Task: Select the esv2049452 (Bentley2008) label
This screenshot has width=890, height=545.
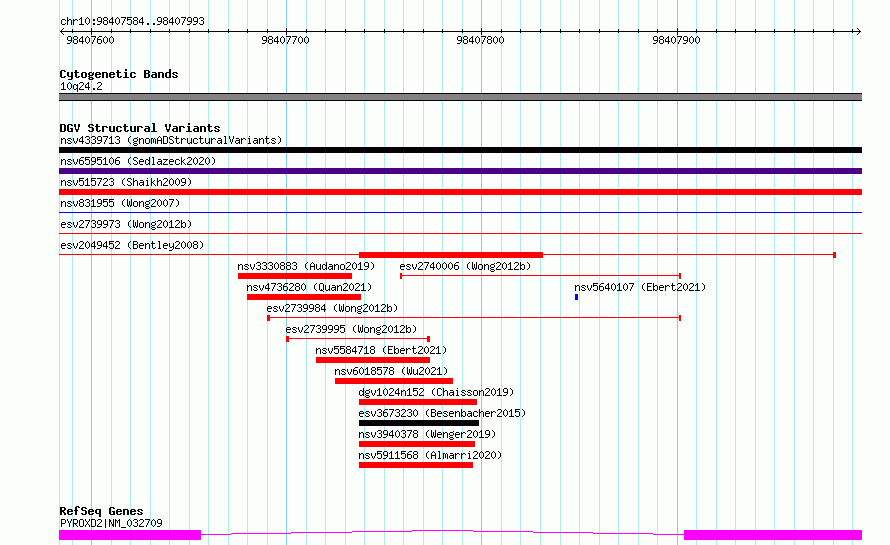Action: pyautogui.click(x=132, y=245)
